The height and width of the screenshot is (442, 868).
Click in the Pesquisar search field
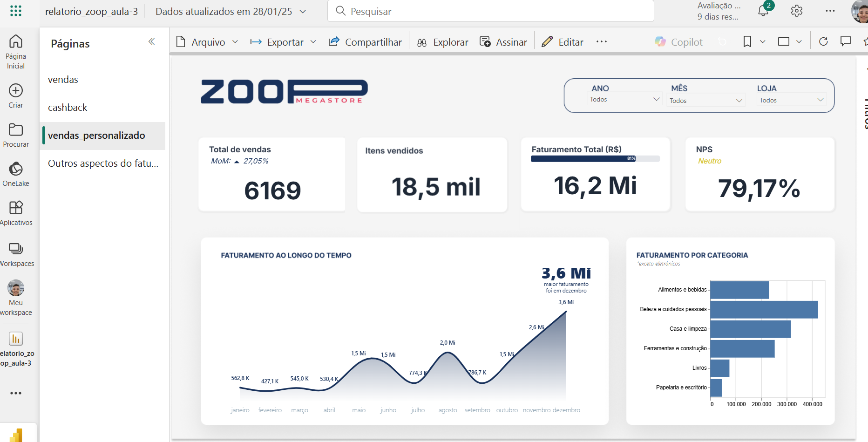[x=491, y=11]
